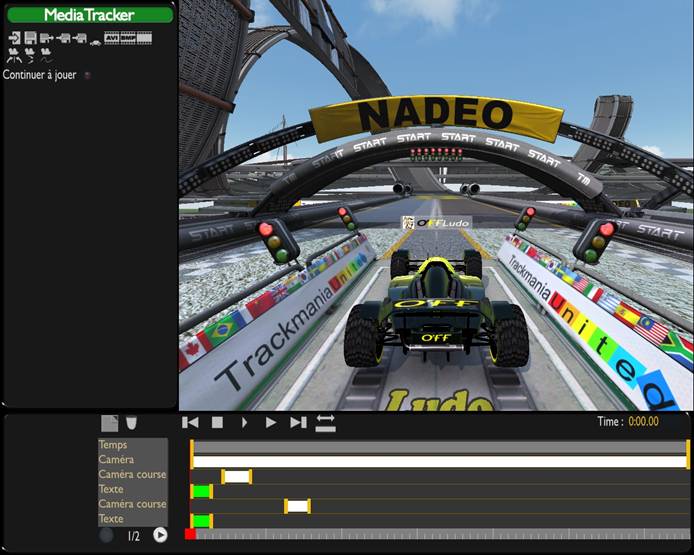694x555 pixels.
Task: Select the Caméra track label
Action: pyautogui.click(x=133, y=459)
